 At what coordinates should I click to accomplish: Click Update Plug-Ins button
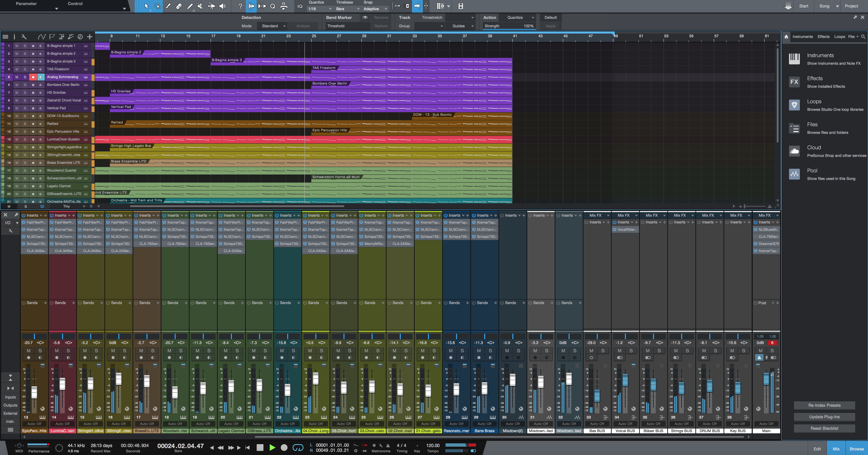(824, 417)
